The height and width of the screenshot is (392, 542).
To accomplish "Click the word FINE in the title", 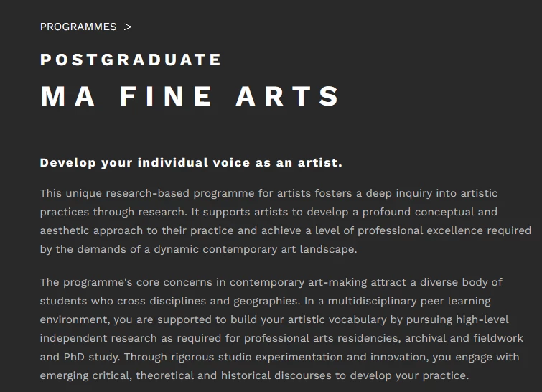I will [x=166, y=95].
